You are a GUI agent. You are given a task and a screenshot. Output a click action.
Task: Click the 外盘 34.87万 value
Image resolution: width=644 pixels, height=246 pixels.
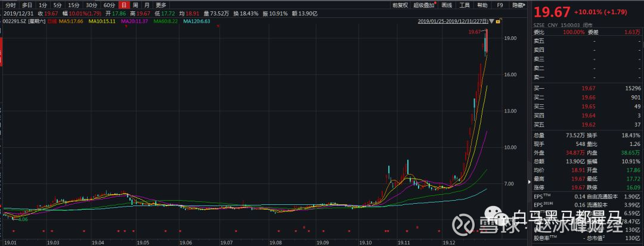point(576,152)
